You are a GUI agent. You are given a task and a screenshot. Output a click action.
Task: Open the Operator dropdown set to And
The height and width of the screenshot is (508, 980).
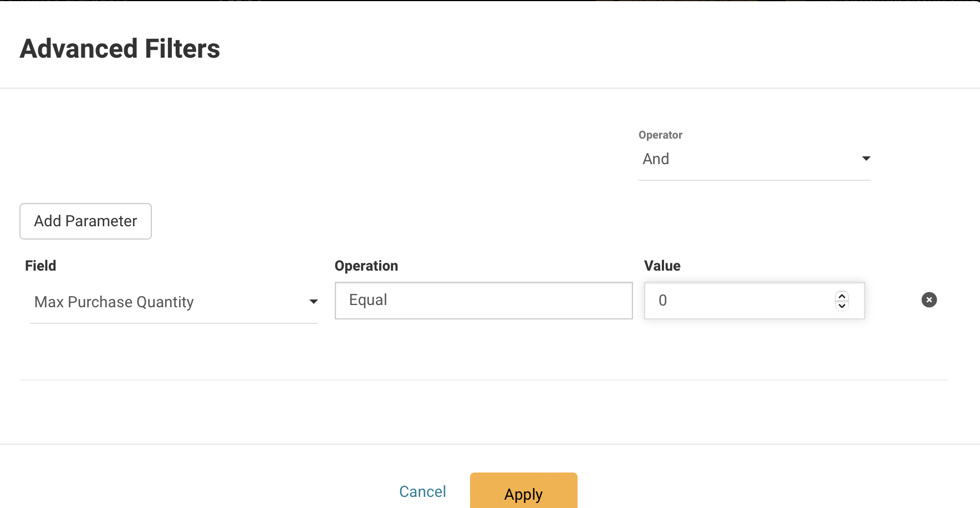point(754,159)
